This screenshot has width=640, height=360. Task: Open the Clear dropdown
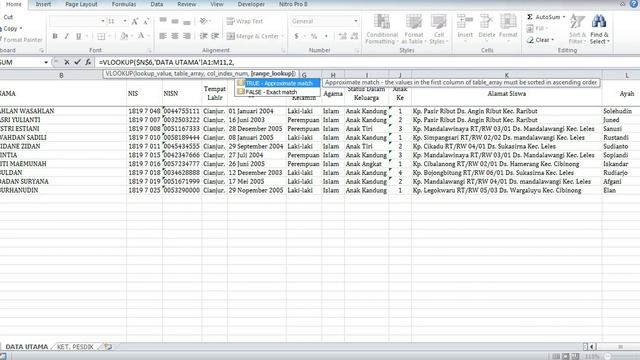click(540, 40)
